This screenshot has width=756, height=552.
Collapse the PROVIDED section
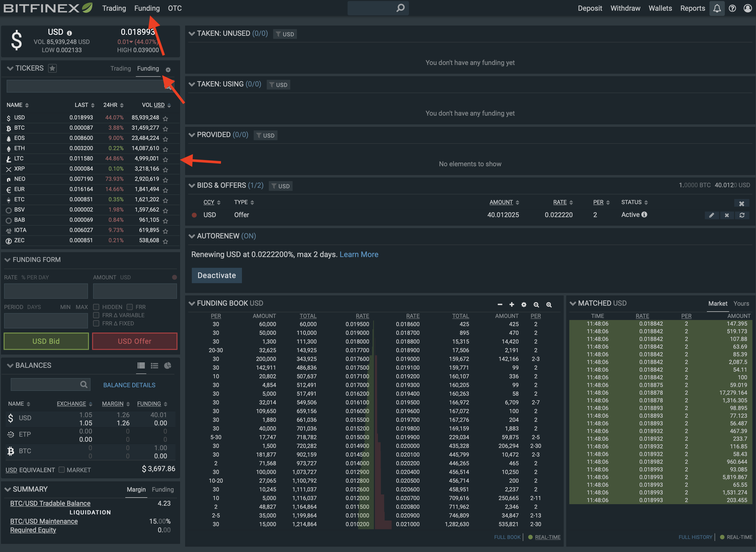[192, 135]
